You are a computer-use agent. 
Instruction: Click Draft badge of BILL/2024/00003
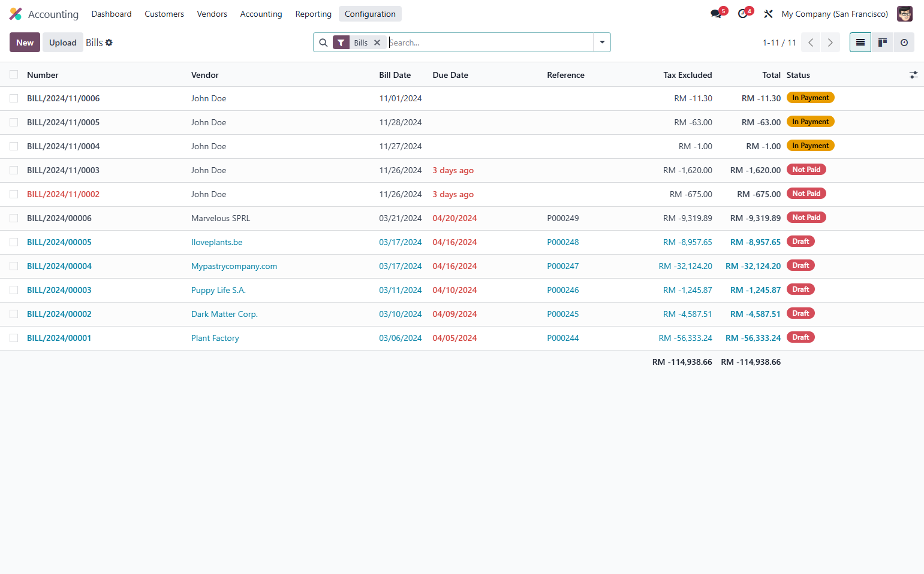tap(800, 289)
